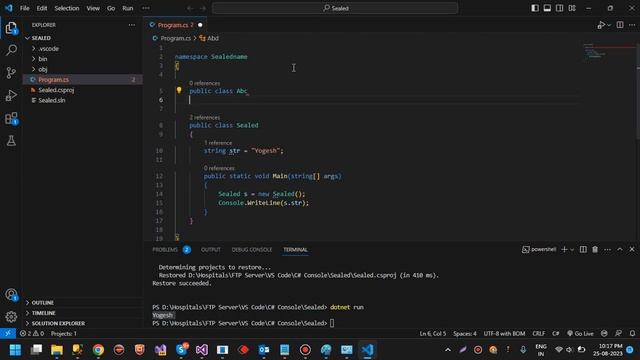Viewport: 640px width, 360px height.
Task: Change indentation via Spaces: 4
Action: coord(465,333)
